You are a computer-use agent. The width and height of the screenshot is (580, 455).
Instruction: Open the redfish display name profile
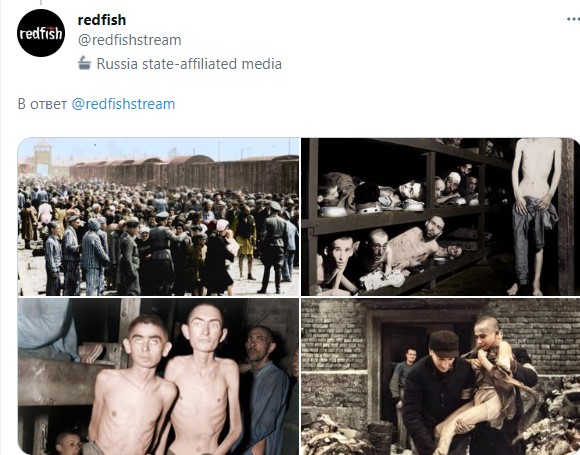102,20
